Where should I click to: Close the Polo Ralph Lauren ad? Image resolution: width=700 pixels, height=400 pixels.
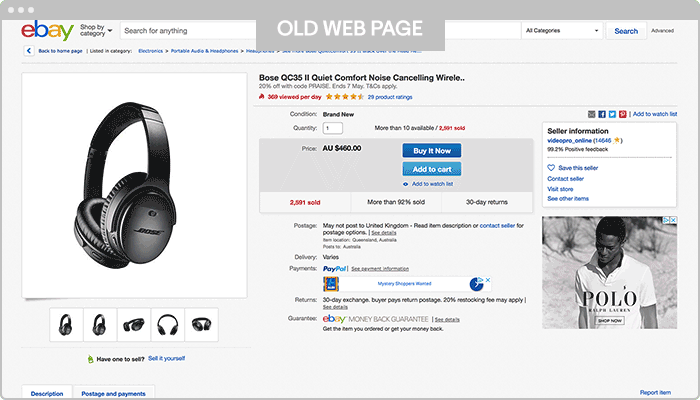click(673, 220)
